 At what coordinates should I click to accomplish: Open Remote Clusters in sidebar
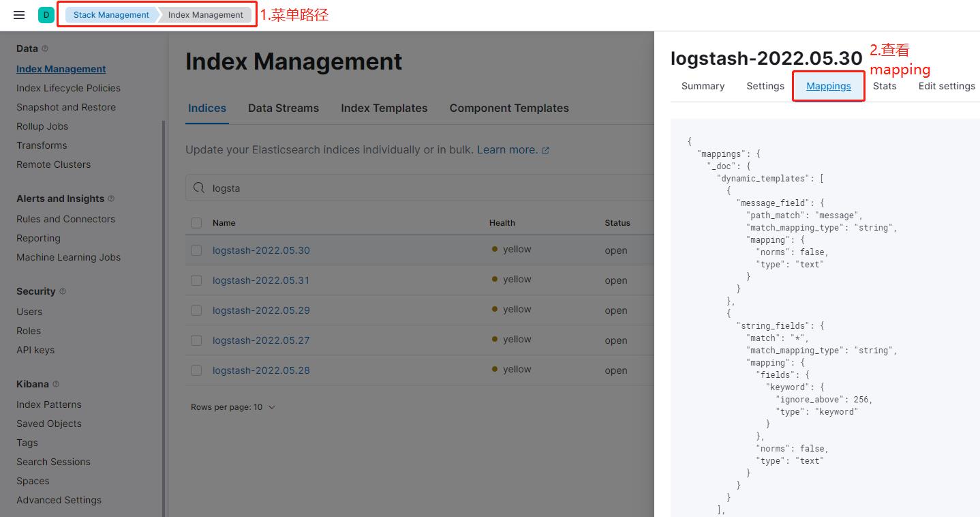(53, 164)
